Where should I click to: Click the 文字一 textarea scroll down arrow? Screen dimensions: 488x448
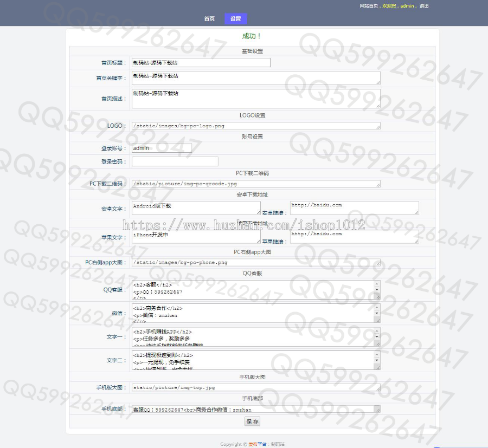pyautogui.click(x=377, y=337)
